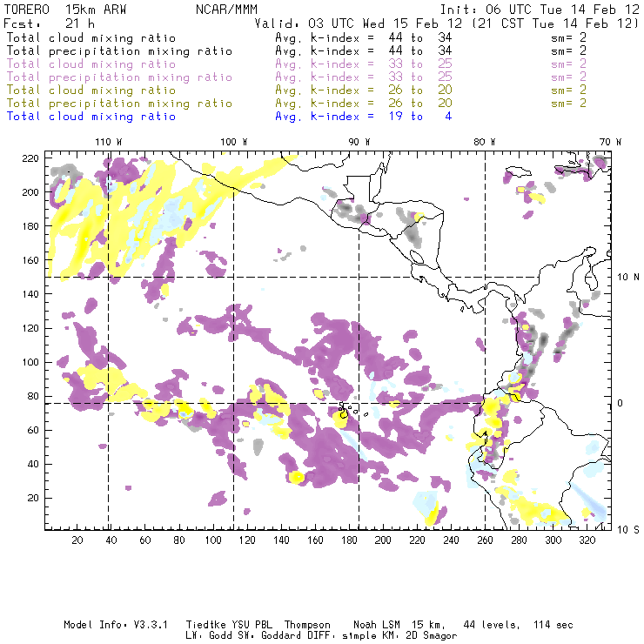644x644 pixels.
Task: Click the x-axis tick label '100'
Action: coord(213,540)
